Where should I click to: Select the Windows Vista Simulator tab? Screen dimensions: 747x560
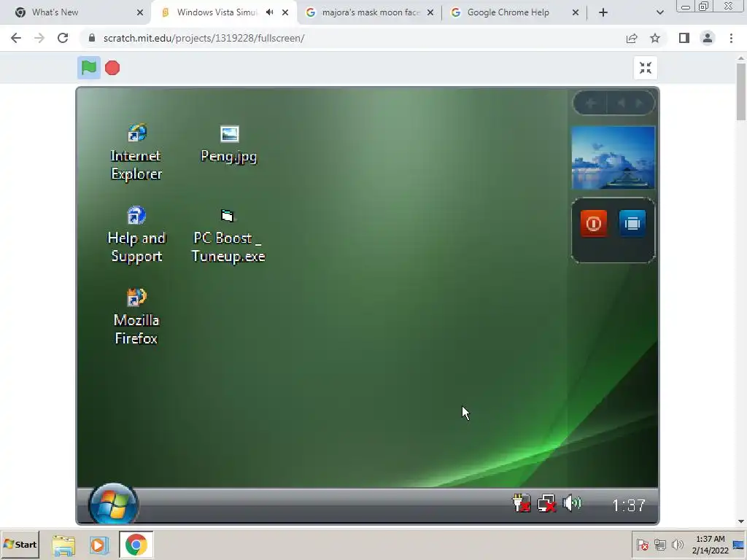point(216,12)
